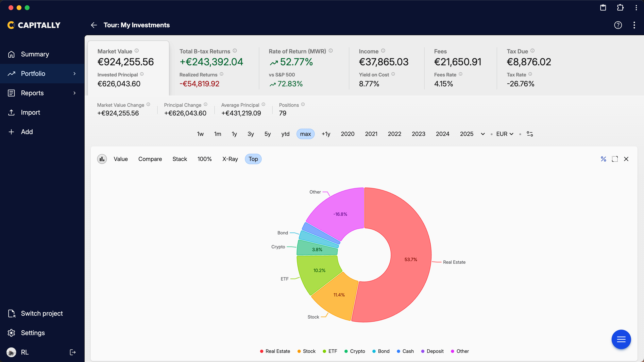Expand more time ranges dropdown arrow
Screen dimensions: 644x362
click(483, 134)
